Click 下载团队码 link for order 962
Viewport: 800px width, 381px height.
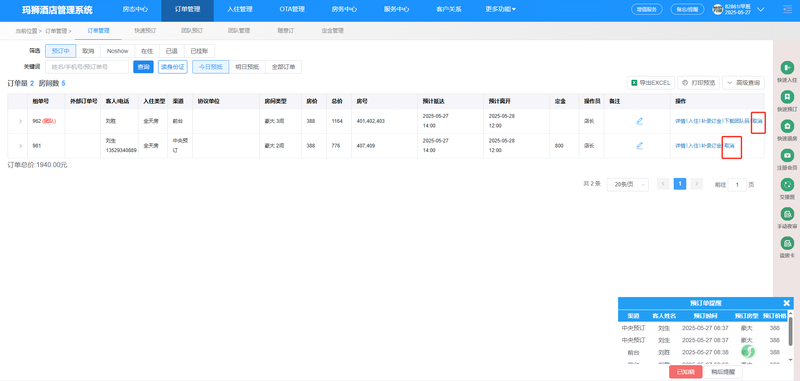click(x=737, y=121)
